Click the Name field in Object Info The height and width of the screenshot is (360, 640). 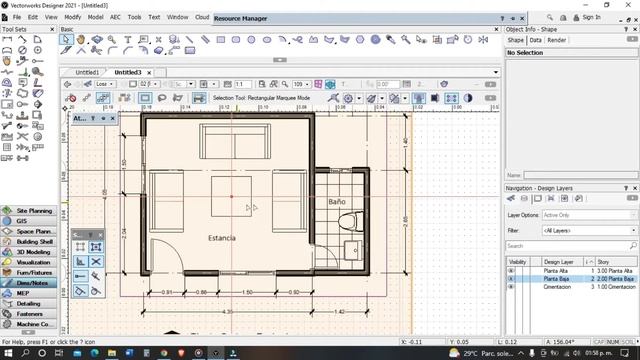pyautogui.click(x=580, y=175)
